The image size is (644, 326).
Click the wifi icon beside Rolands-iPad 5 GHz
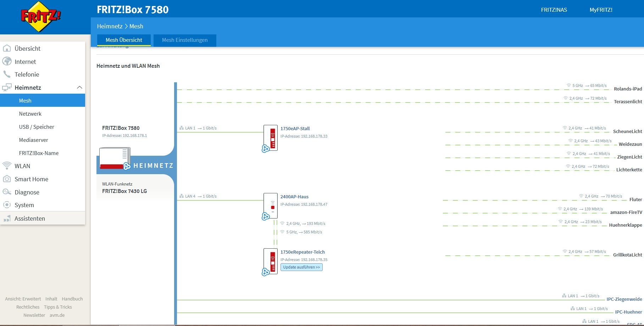click(x=569, y=85)
